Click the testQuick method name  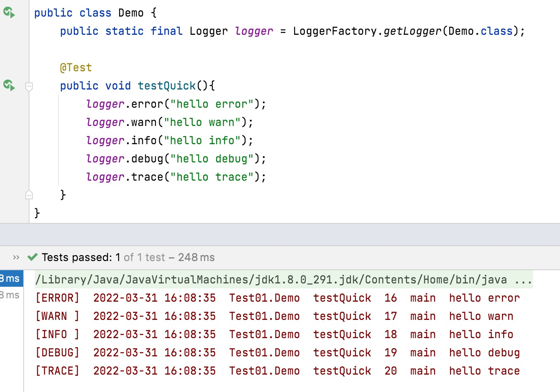166,85
